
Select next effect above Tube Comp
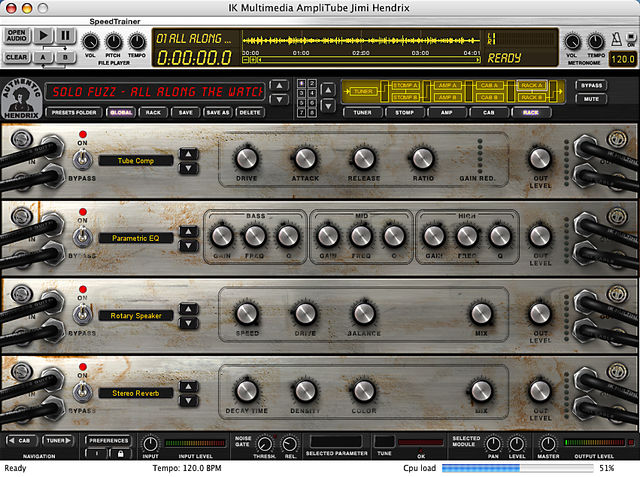tap(189, 154)
